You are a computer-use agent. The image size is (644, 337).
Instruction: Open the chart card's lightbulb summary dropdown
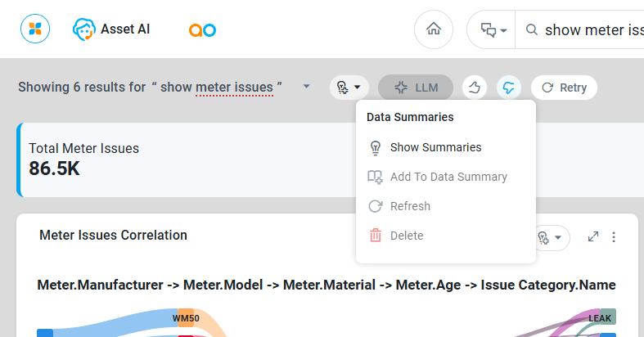(x=550, y=237)
